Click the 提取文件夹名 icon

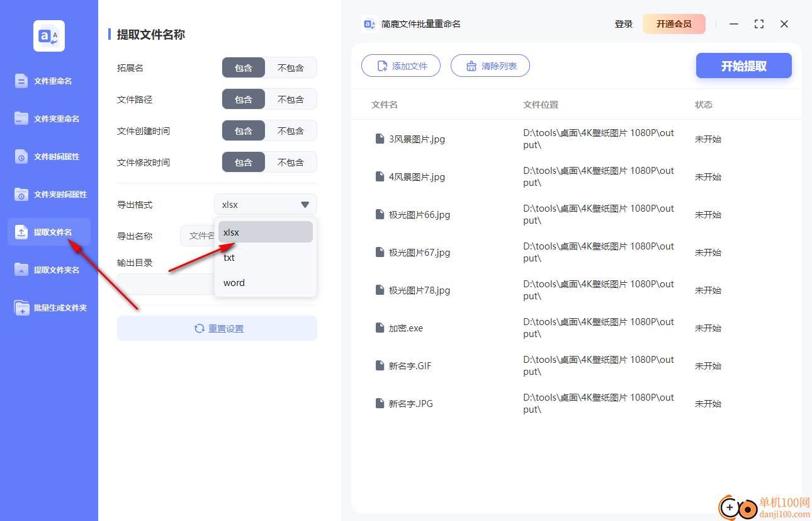21,270
